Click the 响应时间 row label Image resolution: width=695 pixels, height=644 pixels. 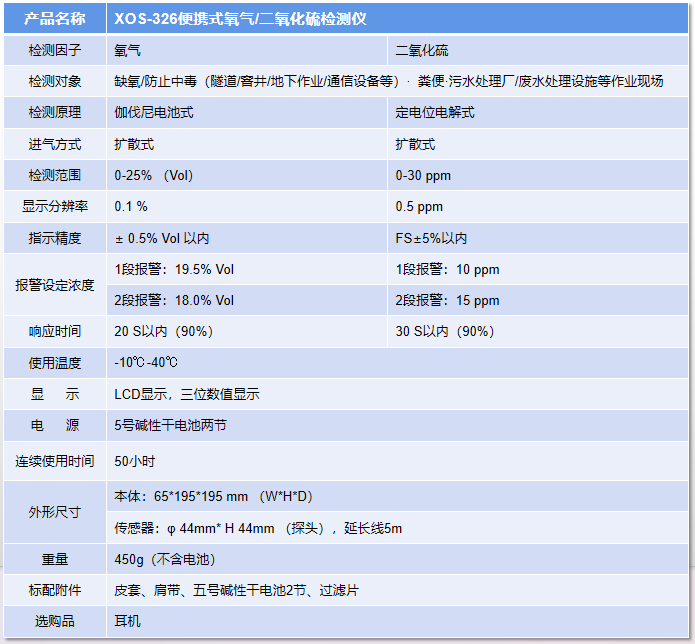tap(55, 332)
